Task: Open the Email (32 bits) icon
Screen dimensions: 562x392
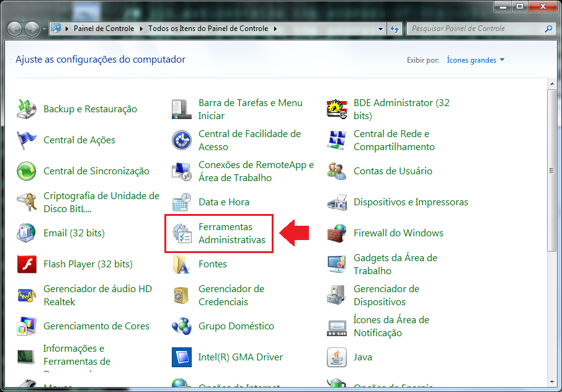Action: click(x=27, y=233)
